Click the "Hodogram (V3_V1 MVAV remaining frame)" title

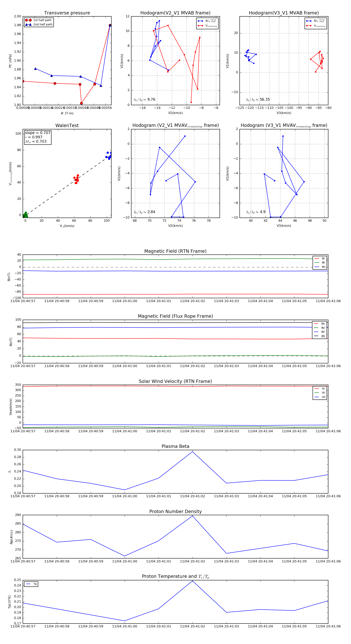point(284,125)
